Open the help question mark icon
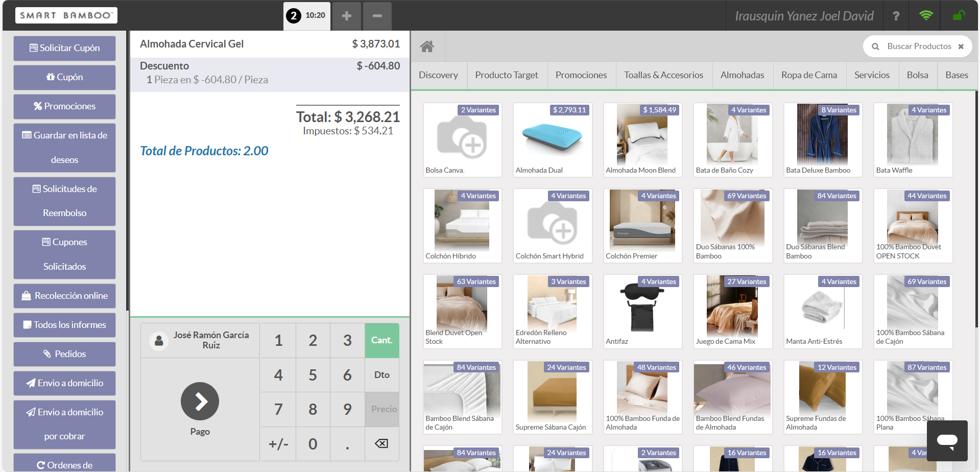This screenshot has height=472, width=980. click(x=896, y=16)
